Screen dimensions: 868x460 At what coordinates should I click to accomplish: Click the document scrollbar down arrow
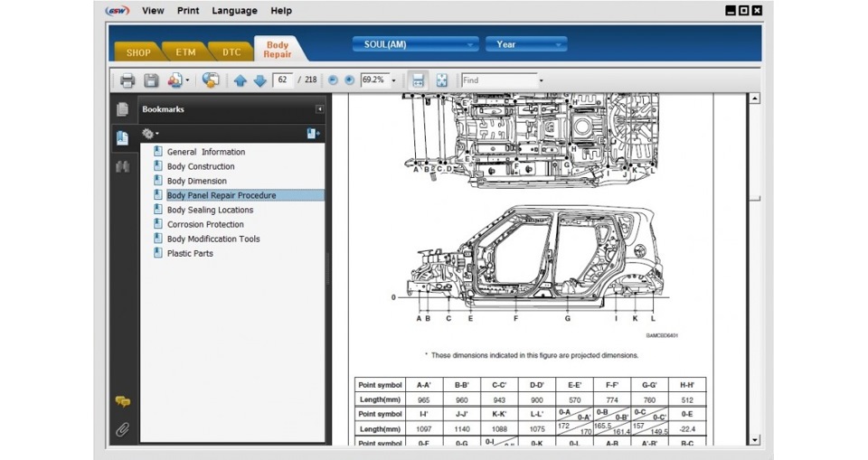[754, 440]
